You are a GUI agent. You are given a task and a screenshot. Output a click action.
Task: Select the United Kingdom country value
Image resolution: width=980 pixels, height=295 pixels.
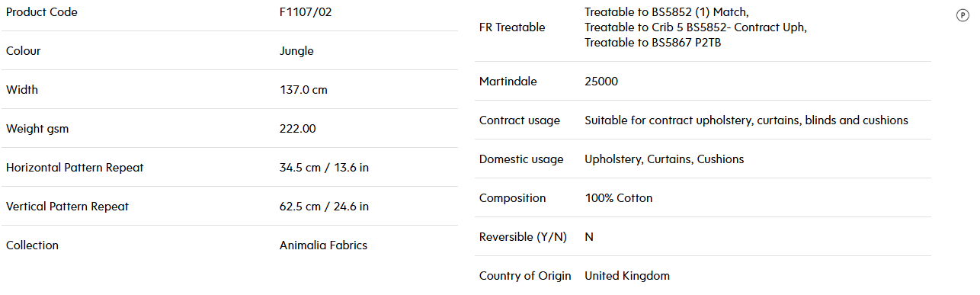tap(627, 276)
